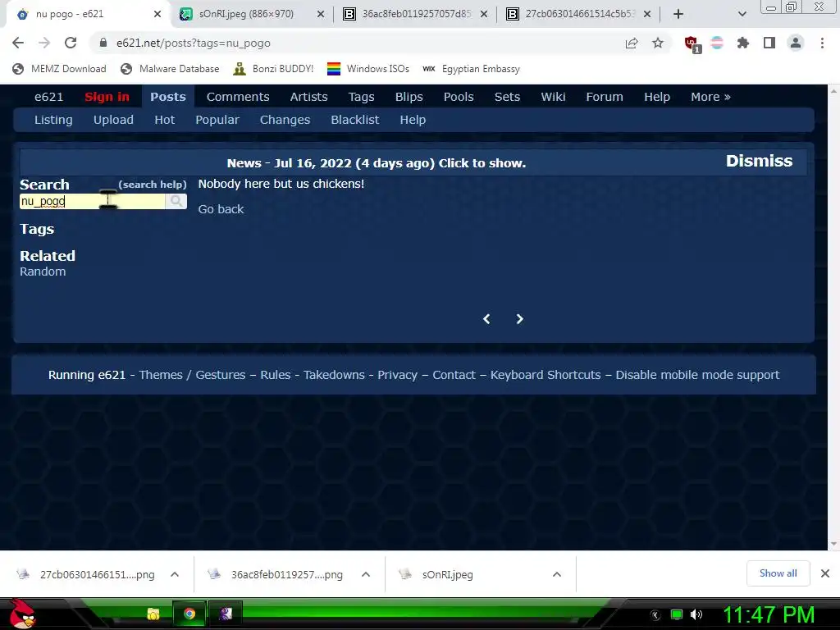Click the e621 home link
Image resolution: width=840 pixels, height=630 pixels.
[x=48, y=97]
